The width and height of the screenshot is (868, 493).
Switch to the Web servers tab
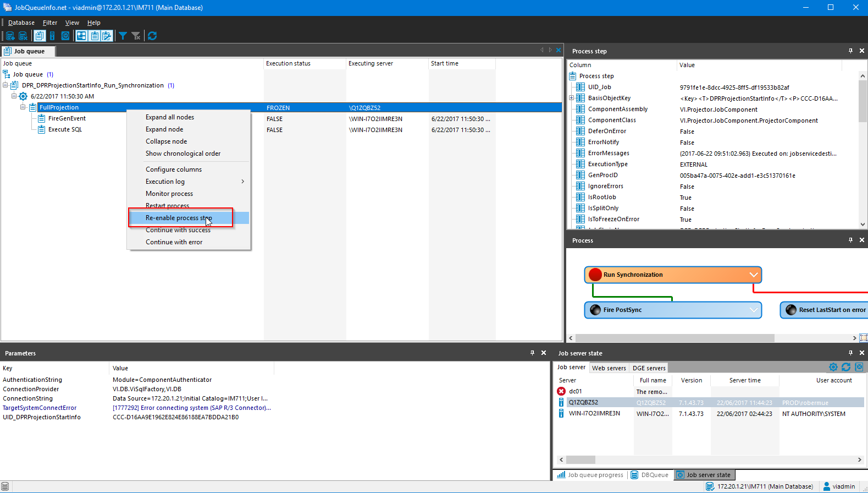pyautogui.click(x=609, y=368)
